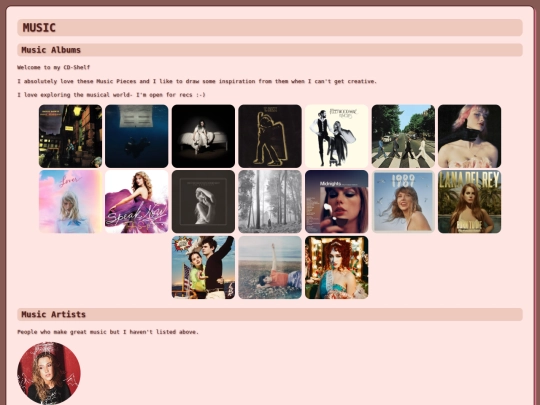The image size is (540, 405).
Task: Click the 'People who make great music' text
Action: point(108,332)
